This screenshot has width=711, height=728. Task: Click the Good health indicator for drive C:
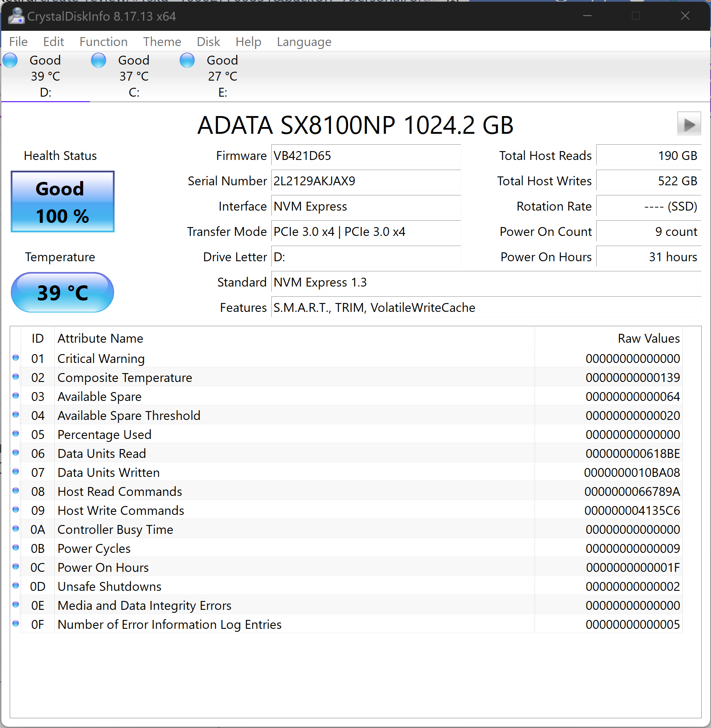coord(99,60)
